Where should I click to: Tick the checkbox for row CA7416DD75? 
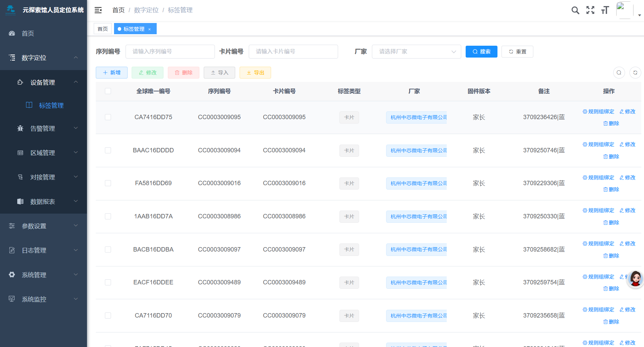(x=108, y=117)
